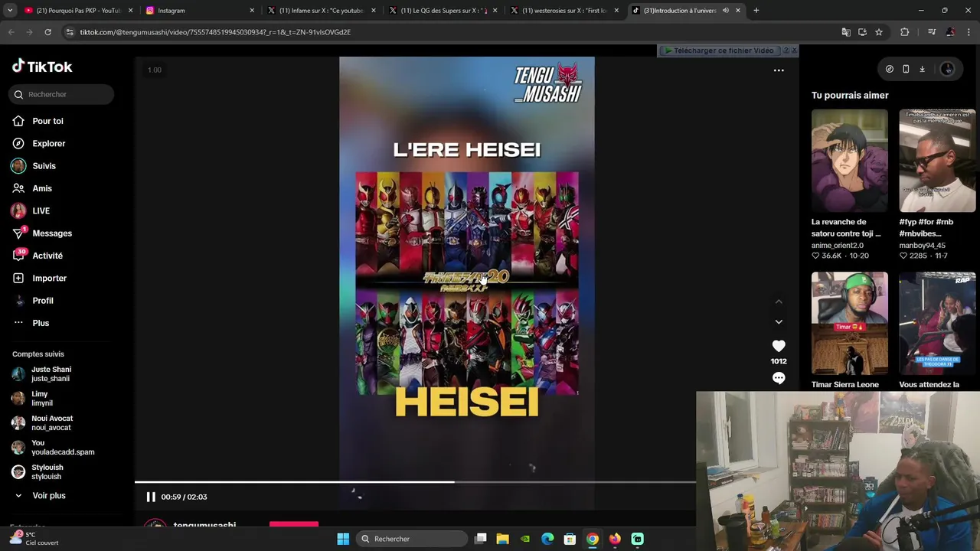Go to the next video arrow
Viewport: 980px width, 551px height.
click(779, 321)
